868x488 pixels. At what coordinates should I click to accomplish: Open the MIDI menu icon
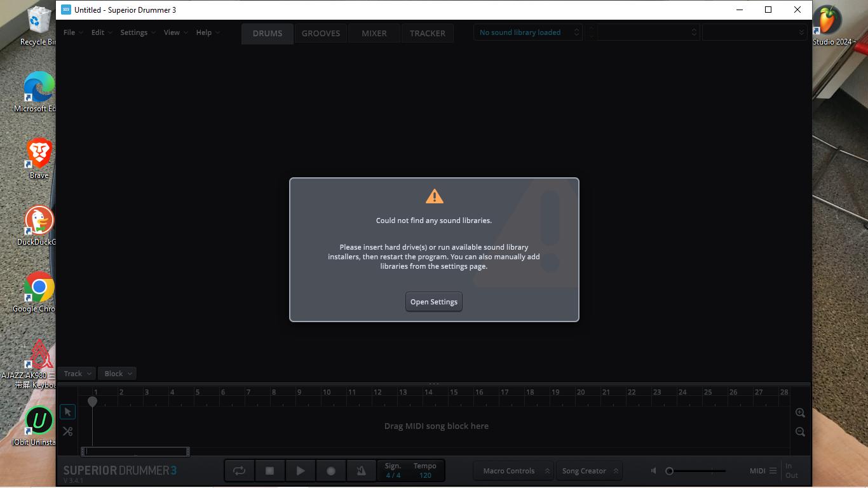click(x=773, y=471)
